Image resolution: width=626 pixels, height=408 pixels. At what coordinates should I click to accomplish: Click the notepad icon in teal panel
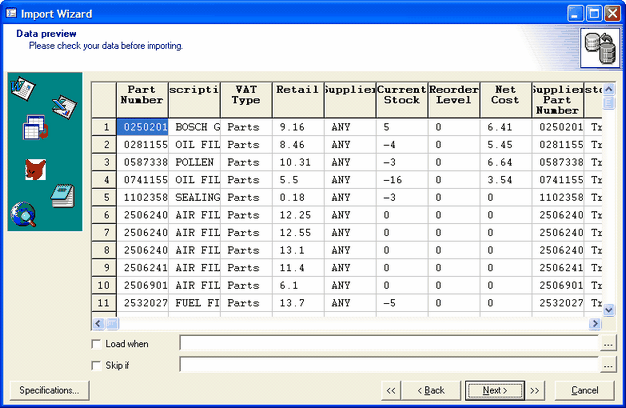tap(63, 196)
